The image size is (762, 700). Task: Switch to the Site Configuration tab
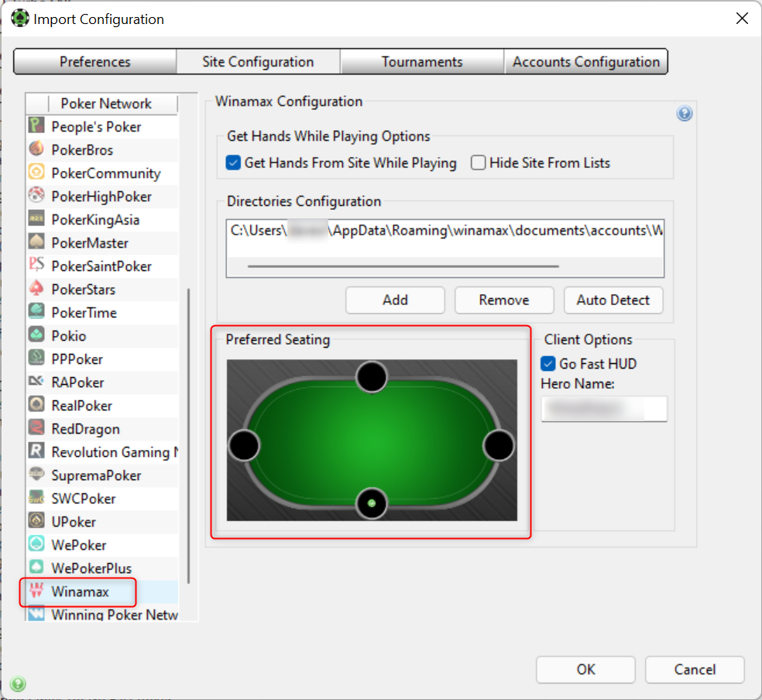tap(258, 62)
